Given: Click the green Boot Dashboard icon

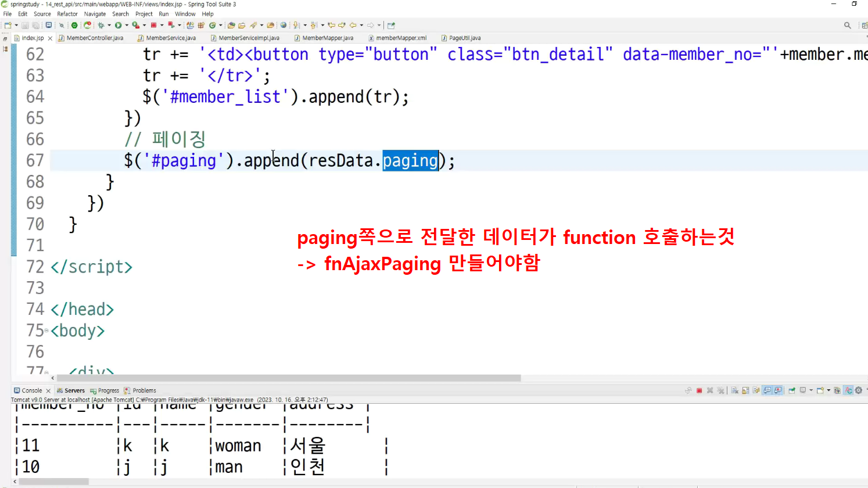Looking at the screenshot, I should click(x=74, y=26).
